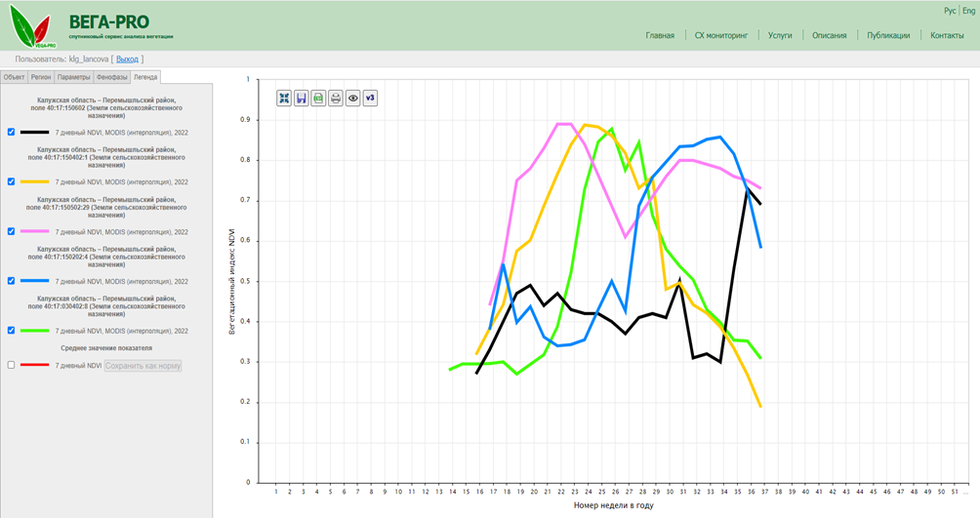
Task: Click the field 40:17:150202:4 legend heading
Action: click(x=106, y=257)
